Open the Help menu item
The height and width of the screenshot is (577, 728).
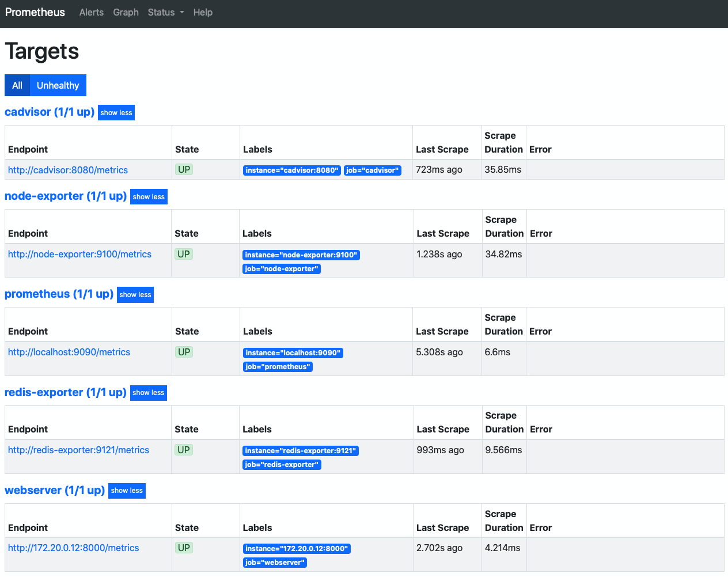point(203,12)
